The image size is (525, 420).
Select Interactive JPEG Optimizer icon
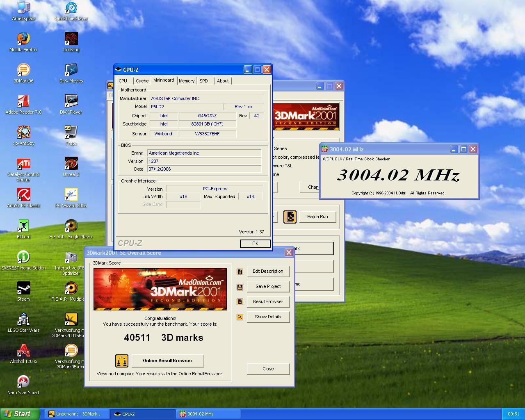click(x=71, y=263)
